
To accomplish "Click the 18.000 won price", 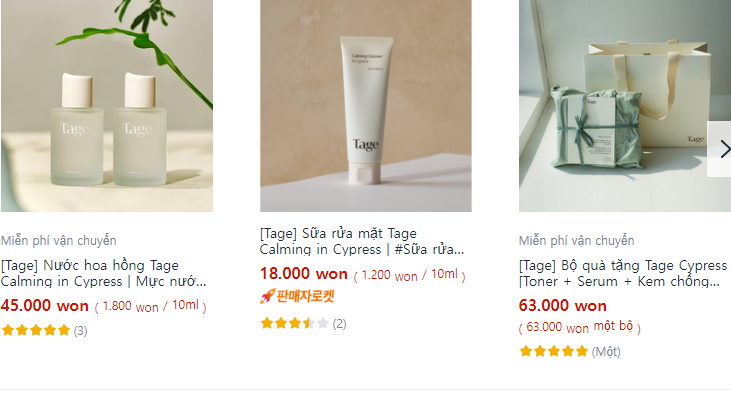I will [x=304, y=274].
